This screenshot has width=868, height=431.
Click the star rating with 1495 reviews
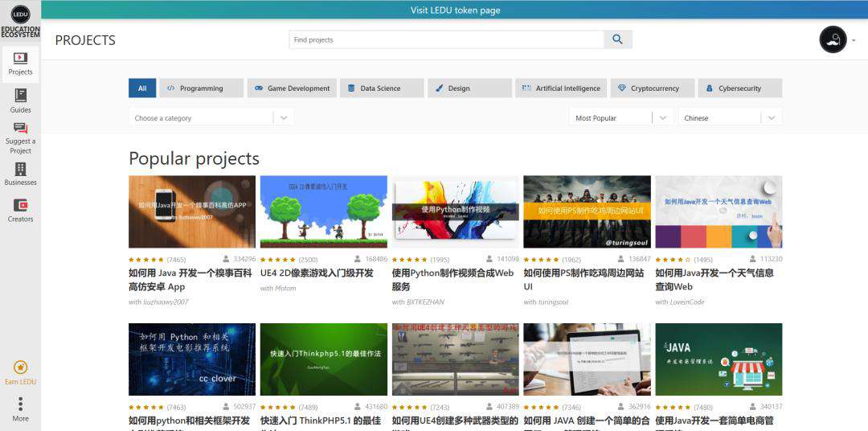coord(674,260)
